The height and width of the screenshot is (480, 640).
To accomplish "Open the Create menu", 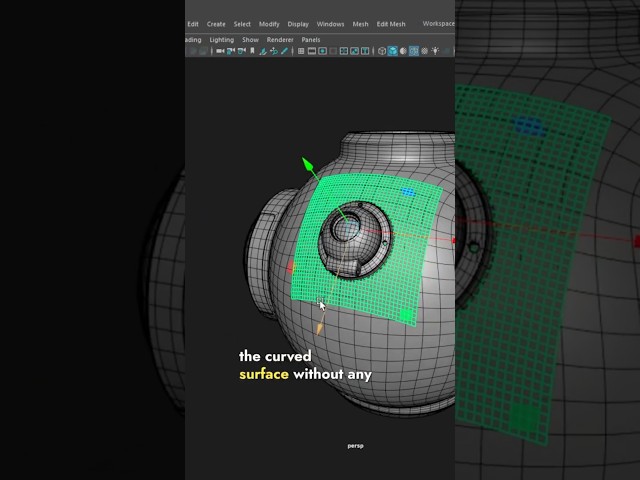I will tap(216, 24).
